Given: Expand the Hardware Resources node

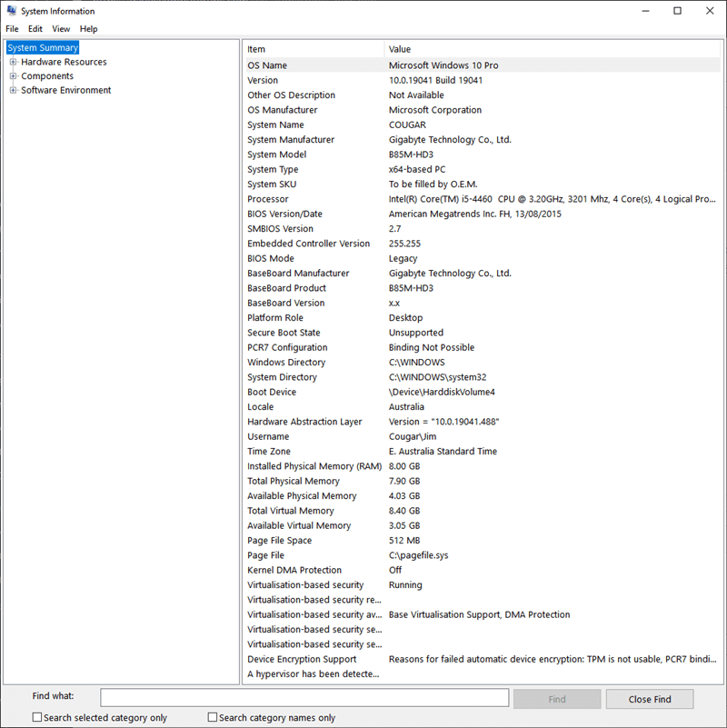Looking at the screenshot, I should (13, 62).
